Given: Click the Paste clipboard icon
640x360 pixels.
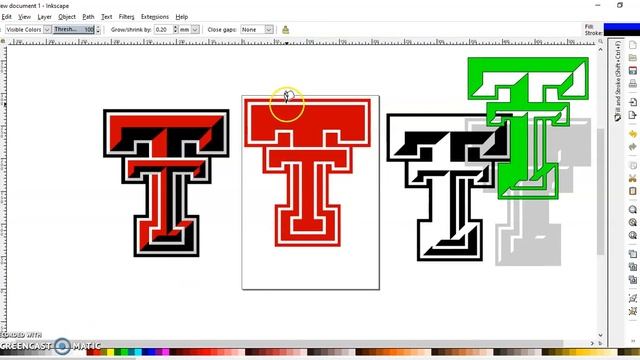Looking at the screenshot, I should (633, 191).
